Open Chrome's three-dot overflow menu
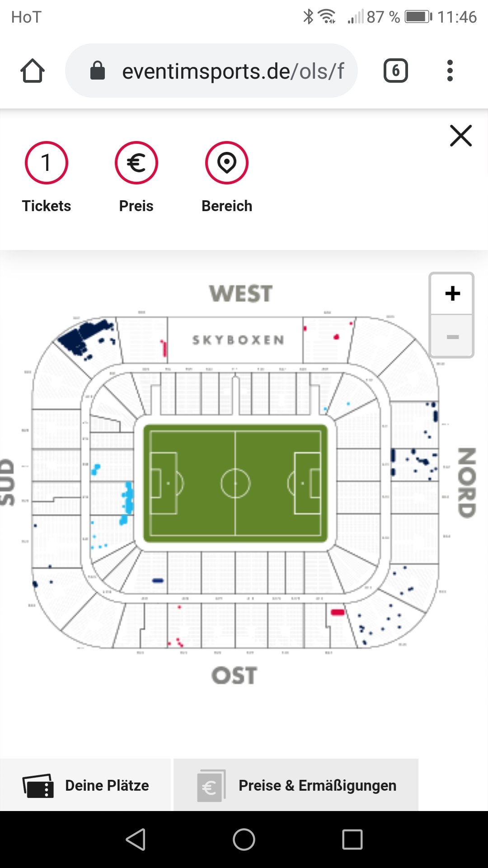The image size is (488, 868). (450, 71)
